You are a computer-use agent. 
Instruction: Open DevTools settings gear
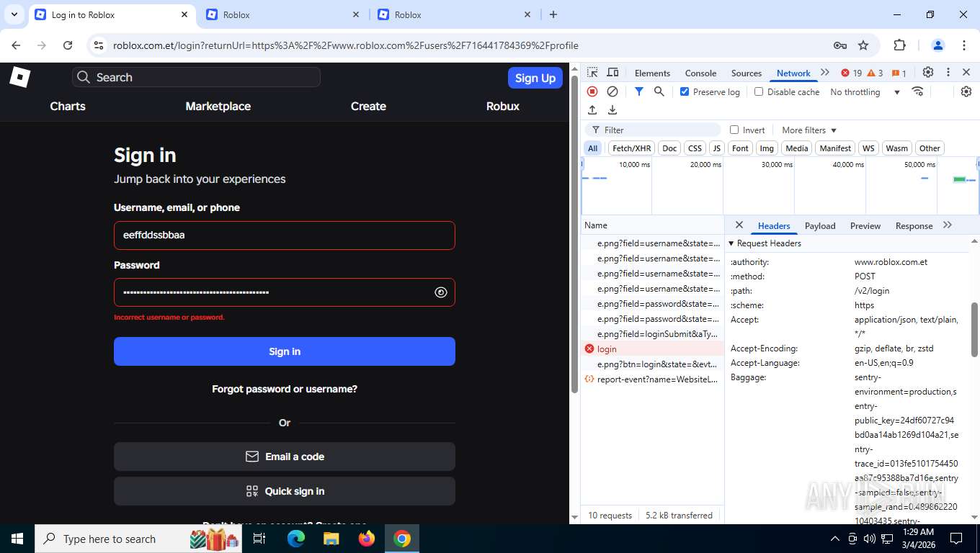click(x=928, y=73)
